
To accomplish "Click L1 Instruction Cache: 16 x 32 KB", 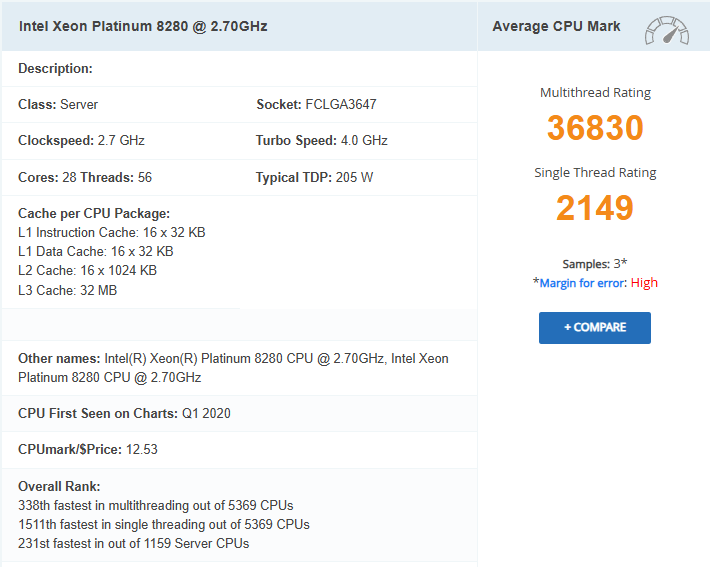I will click(111, 232).
